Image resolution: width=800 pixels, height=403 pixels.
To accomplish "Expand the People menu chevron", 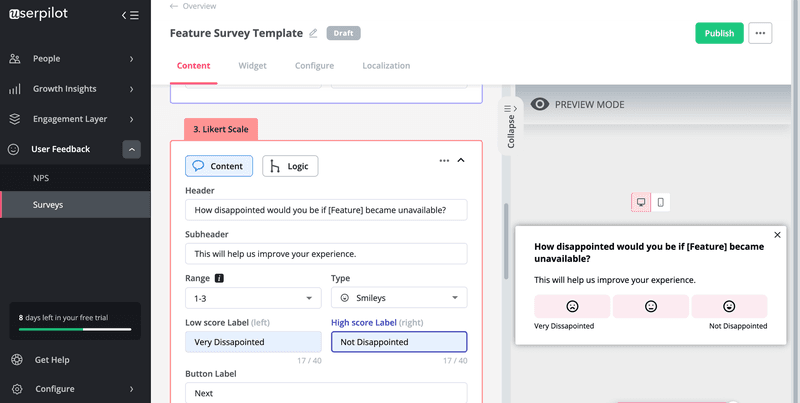I will tap(132, 59).
